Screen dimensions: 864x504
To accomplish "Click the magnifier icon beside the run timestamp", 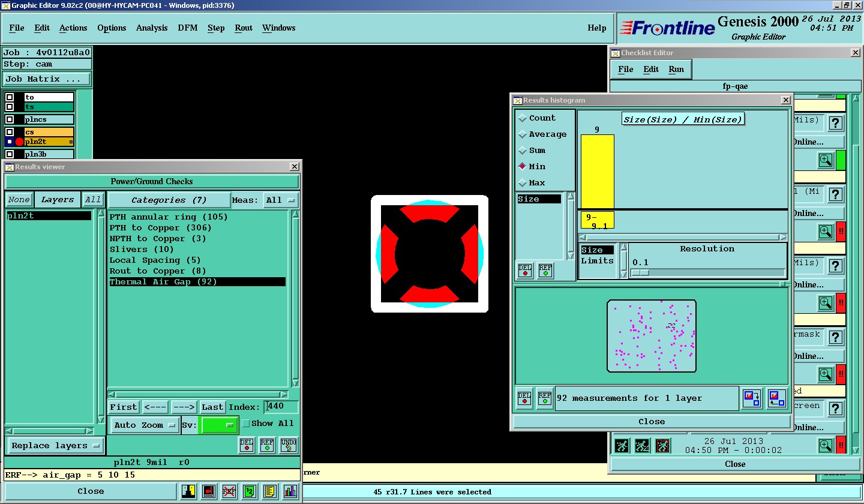I will coord(826,446).
